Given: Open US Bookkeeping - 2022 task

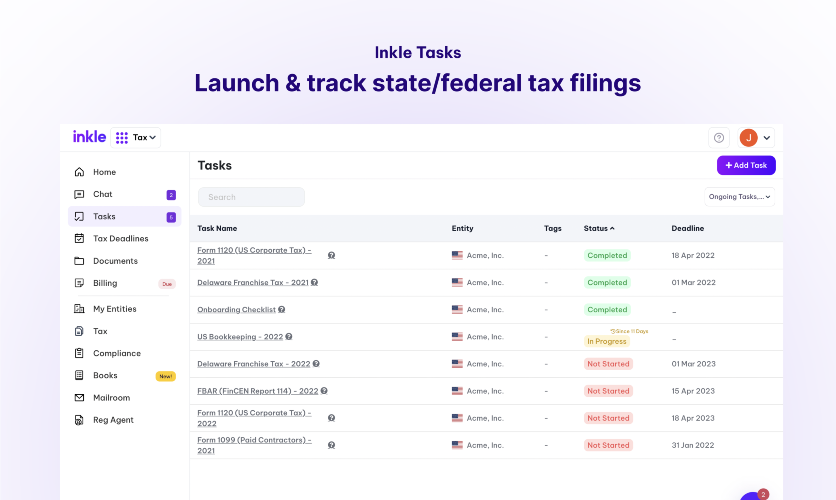Looking at the screenshot, I should pyautogui.click(x=240, y=337).
